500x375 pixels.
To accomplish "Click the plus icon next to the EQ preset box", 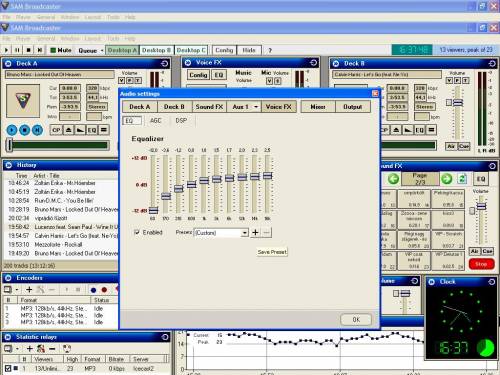I will pyautogui.click(x=255, y=232).
